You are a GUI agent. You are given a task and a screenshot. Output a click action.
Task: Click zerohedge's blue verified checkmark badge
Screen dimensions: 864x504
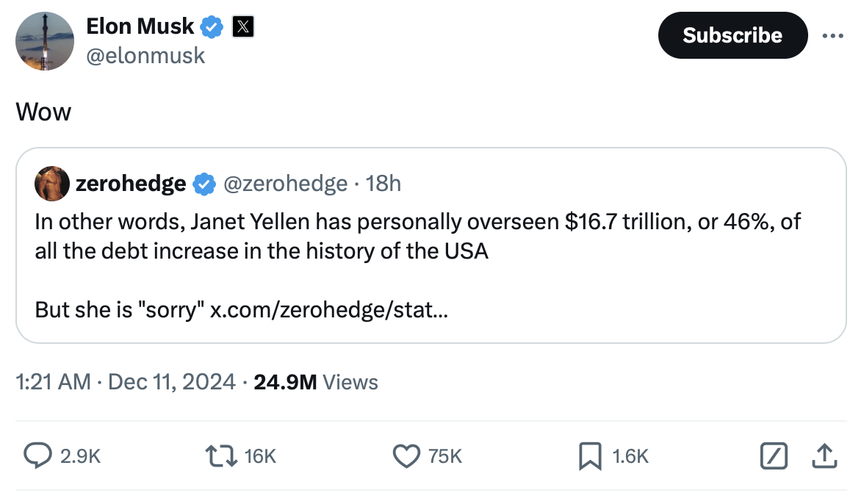point(204,184)
